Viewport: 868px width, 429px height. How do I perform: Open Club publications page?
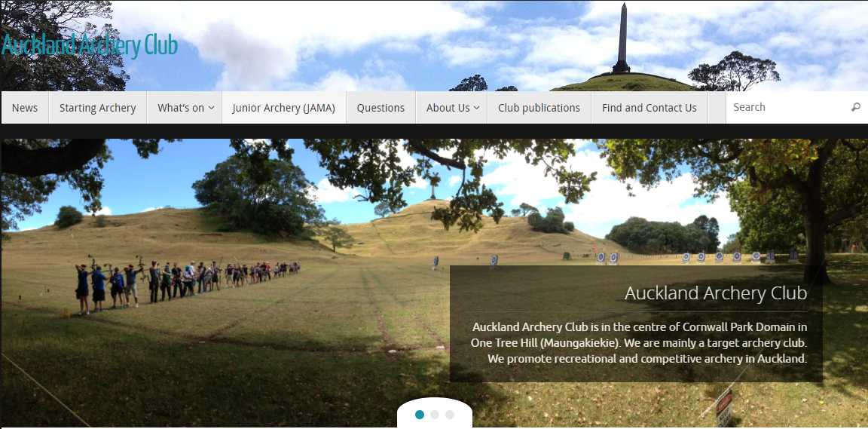coord(539,108)
